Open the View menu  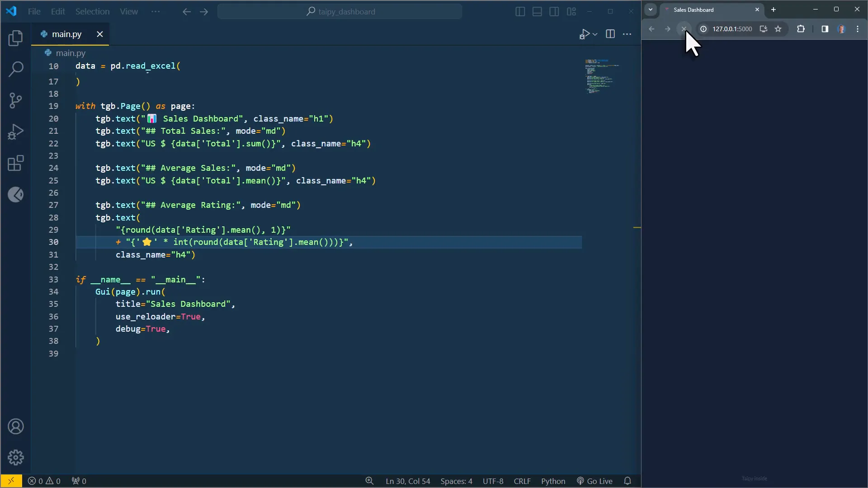(128, 11)
